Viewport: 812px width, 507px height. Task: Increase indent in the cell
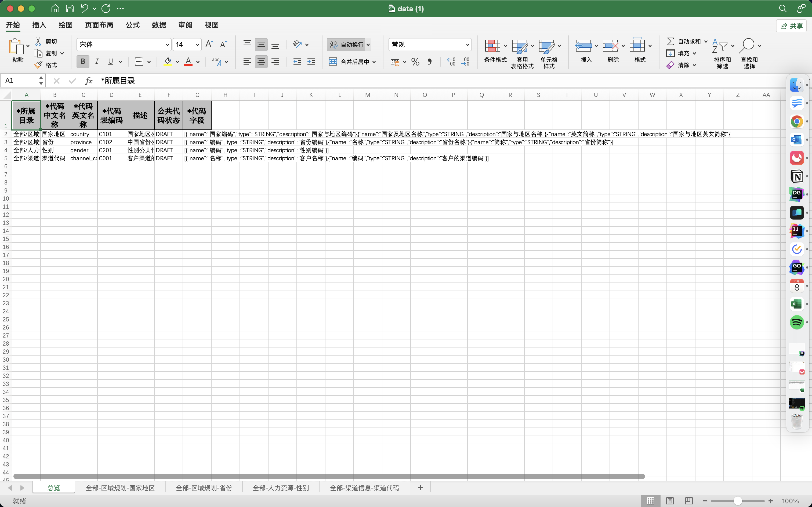(x=311, y=62)
